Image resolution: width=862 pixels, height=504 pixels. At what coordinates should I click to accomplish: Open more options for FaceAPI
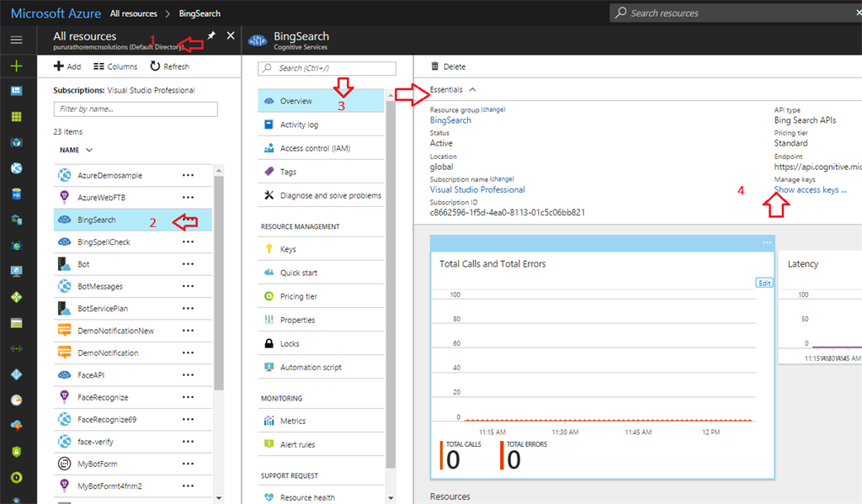(x=188, y=374)
